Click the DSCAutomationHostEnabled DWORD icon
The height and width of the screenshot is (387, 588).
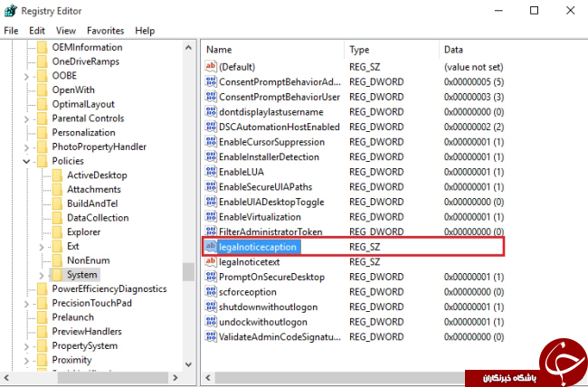point(211,127)
